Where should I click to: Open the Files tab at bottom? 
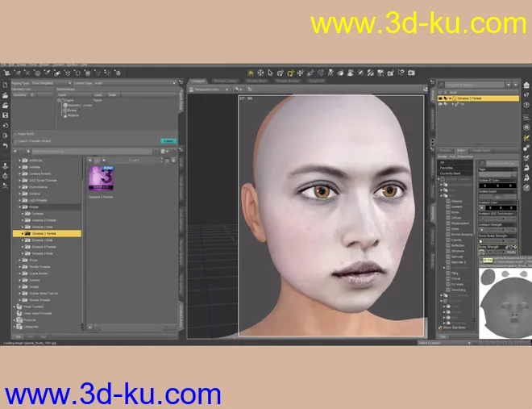pyautogui.click(x=18, y=336)
